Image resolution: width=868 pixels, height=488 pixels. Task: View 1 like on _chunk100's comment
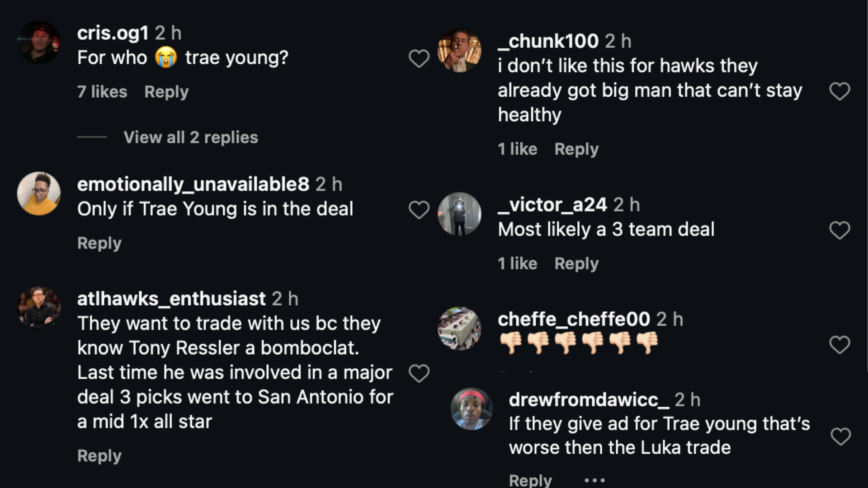517,149
